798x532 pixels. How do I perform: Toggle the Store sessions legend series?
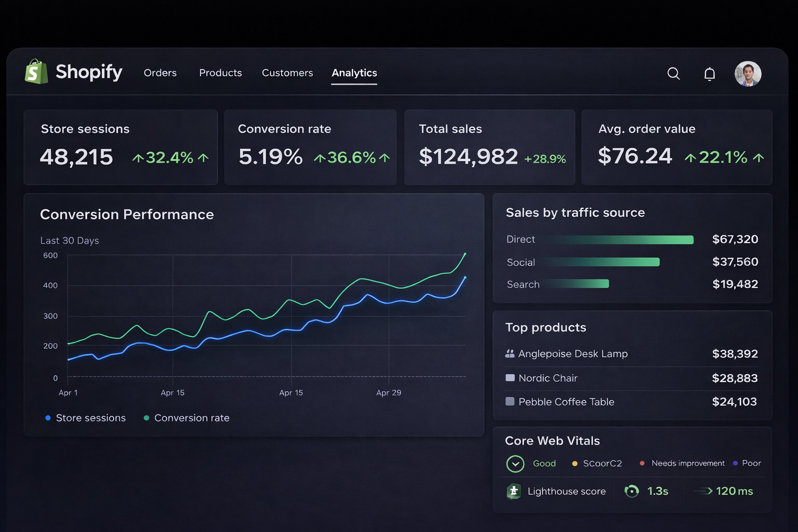pos(85,418)
